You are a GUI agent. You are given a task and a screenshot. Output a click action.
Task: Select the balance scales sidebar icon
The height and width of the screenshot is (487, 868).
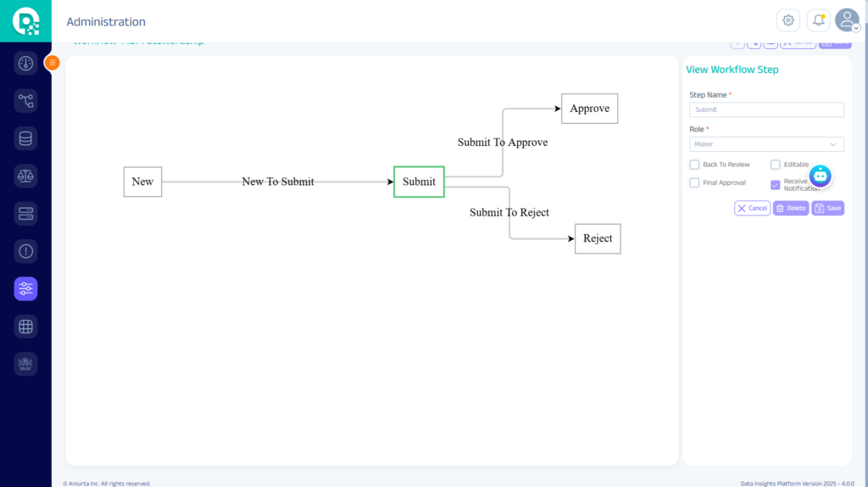[25, 176]
